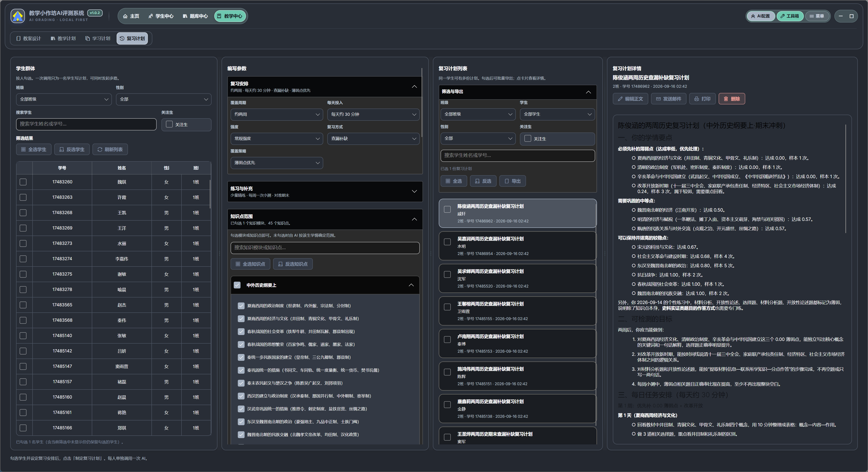Click the 全选 icon in plan list

(x=448, y=181)
